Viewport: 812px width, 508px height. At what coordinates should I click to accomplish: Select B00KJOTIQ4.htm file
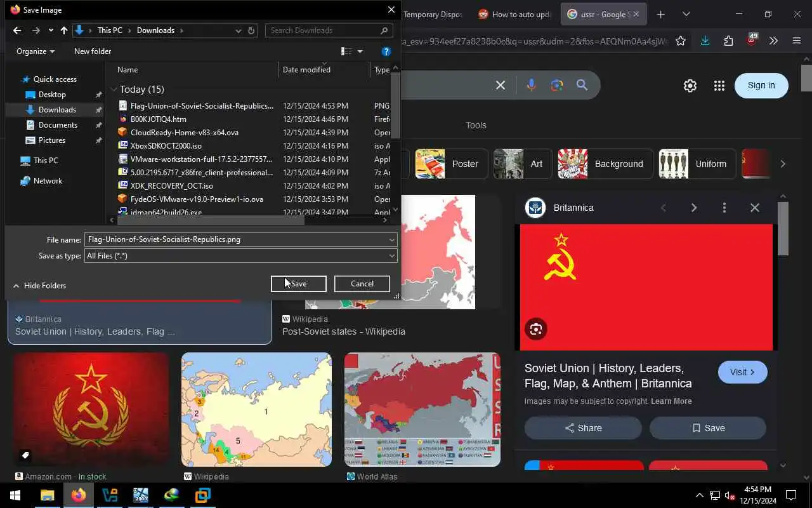[158, 119]
